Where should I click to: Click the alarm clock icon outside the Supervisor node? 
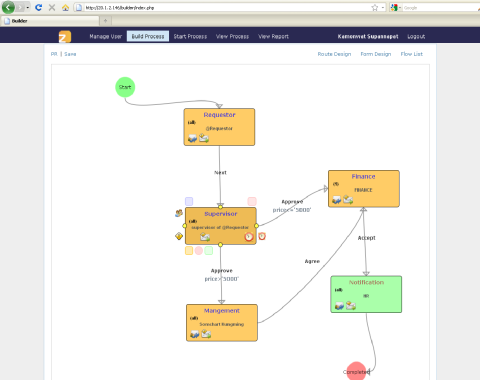262,236
